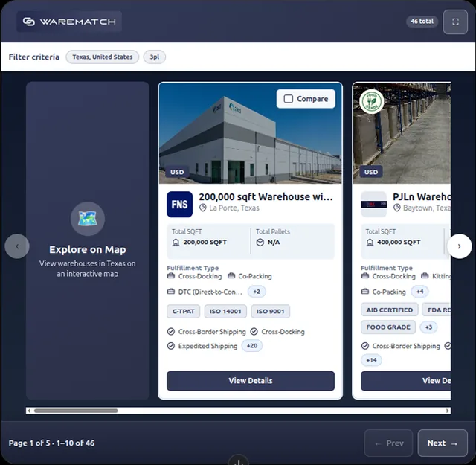
Task: Click the warehouse icon next to 200,000 SQFT
Action: point(176,243)
